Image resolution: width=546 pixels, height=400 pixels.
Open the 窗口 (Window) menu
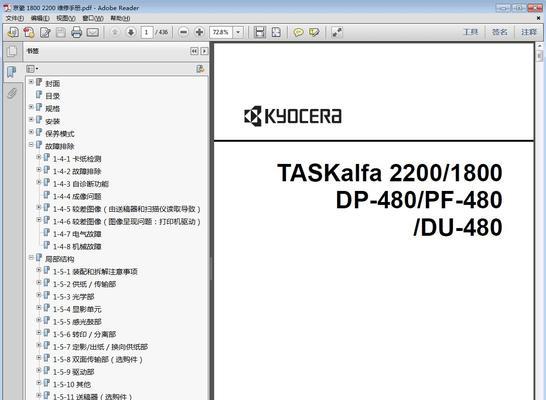coord(93,18)
